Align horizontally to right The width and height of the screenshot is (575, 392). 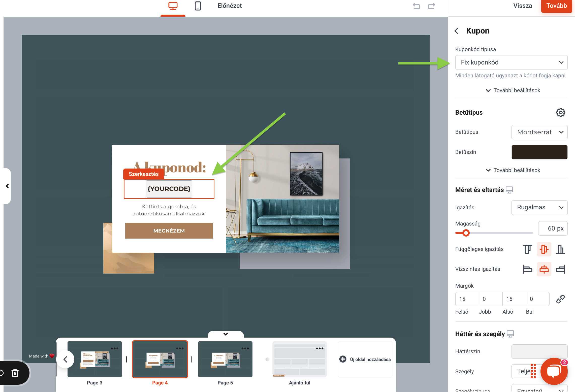[560, 269]
